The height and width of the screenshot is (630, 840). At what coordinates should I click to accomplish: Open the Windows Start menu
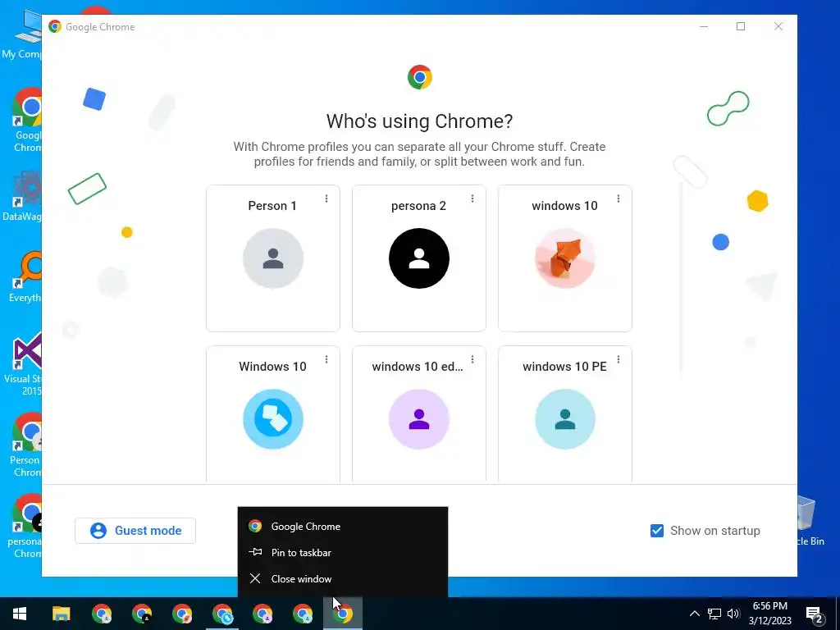coord(20,614)
